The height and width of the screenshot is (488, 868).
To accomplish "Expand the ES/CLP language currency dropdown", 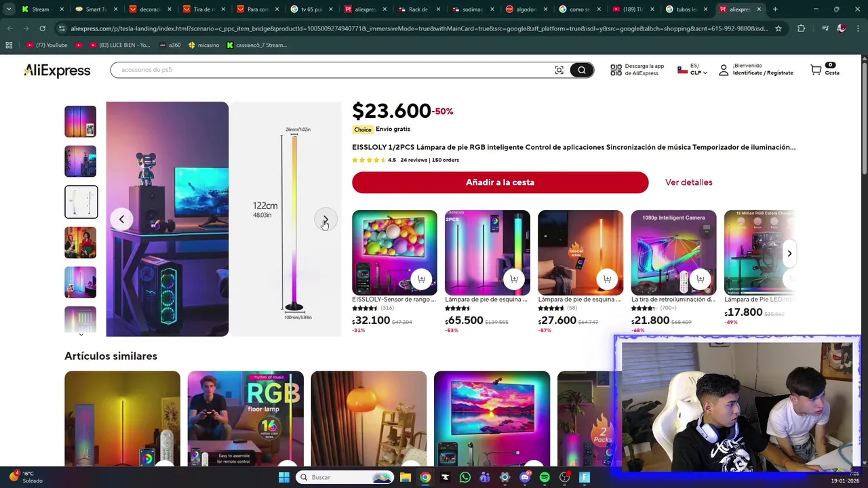I will click(693, 70).
